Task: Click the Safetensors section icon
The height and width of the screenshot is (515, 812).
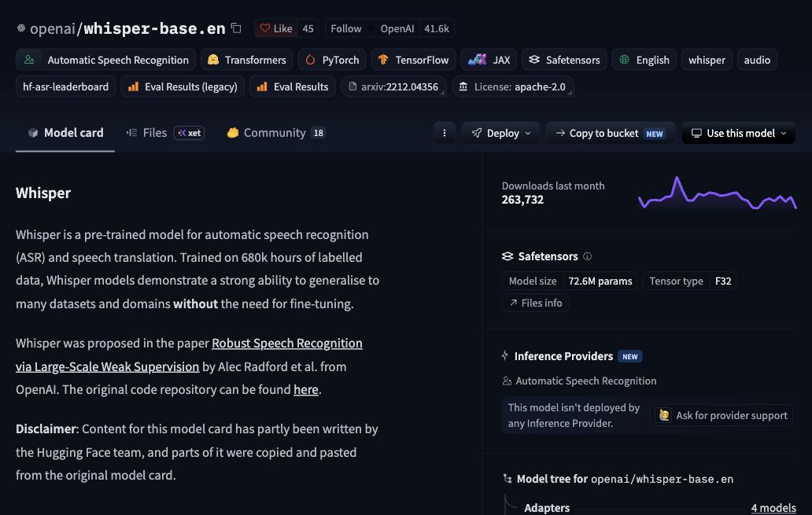Action: [507, 256]
